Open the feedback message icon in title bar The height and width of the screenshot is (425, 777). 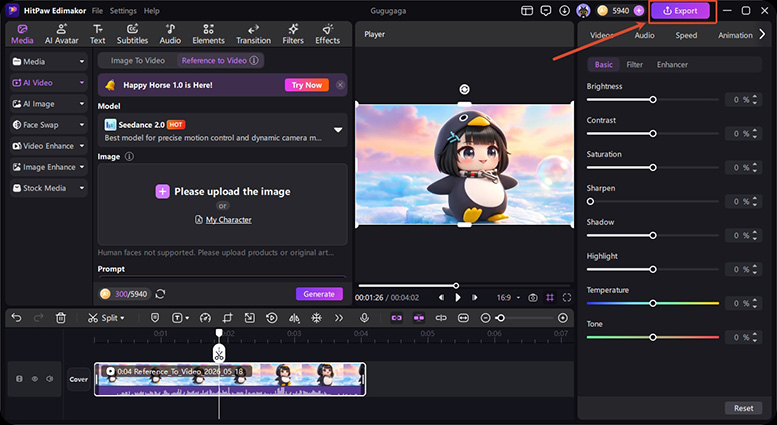[546, 10]
